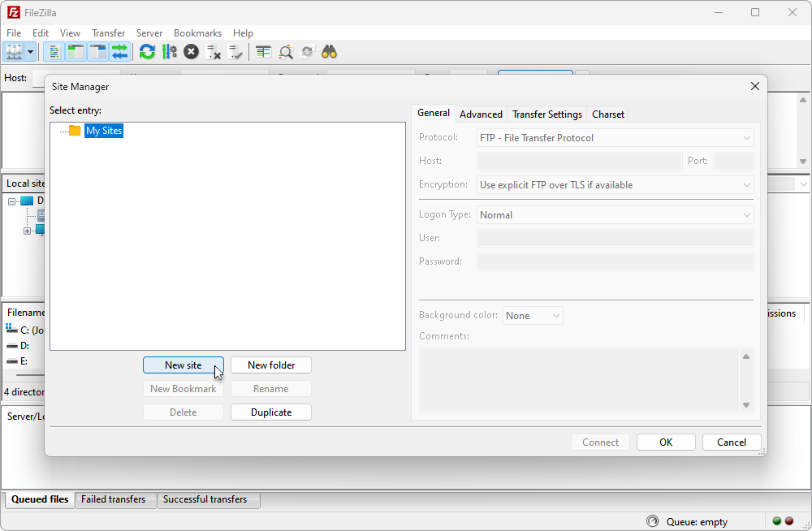Image resolution: width=812 pixels, height=531 pixels.
Task: Open the binoculars file search icon
Action: (330, 52)
